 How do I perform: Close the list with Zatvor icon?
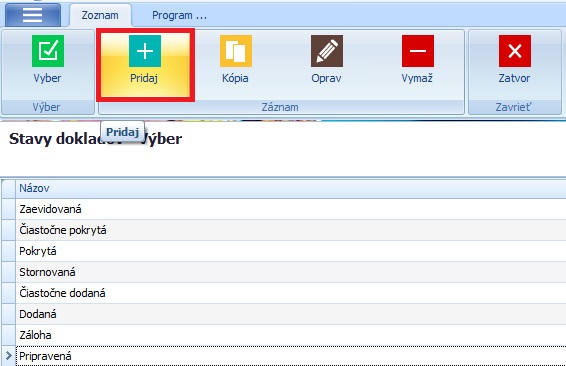pyautogui.click(x=515, y=51)
